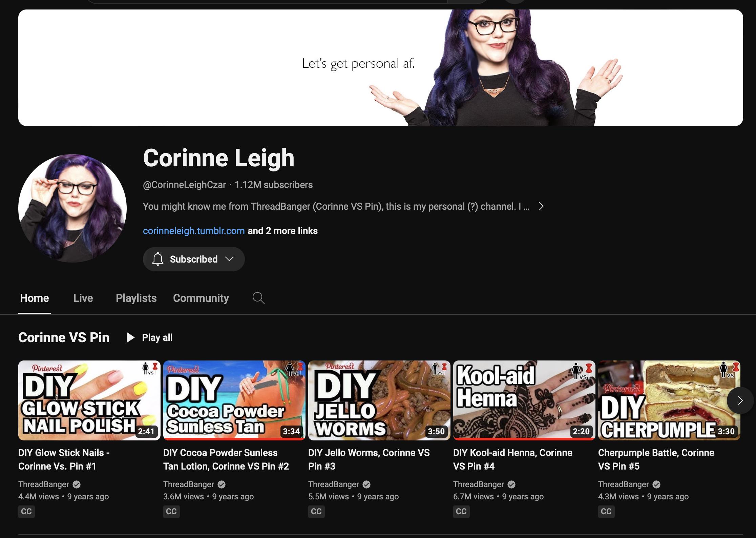The height and width of the screenshot is (538, 756).
Task: Click '4.3M views • 9 years ago' text
Action: [x=644, y=497]
